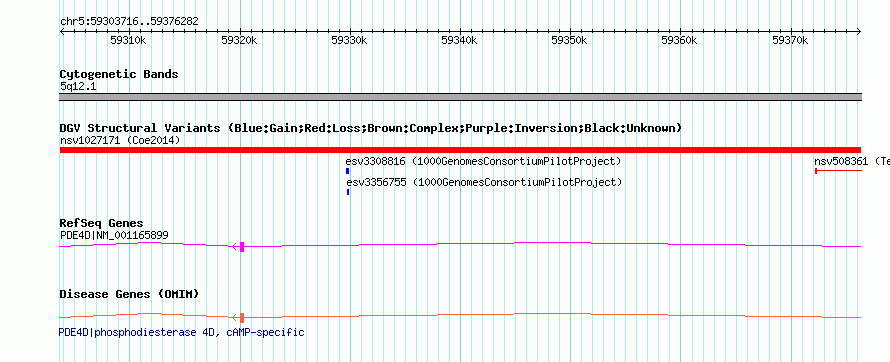
Task: Click the 5q12.1 band label
Action: (77, 87)
